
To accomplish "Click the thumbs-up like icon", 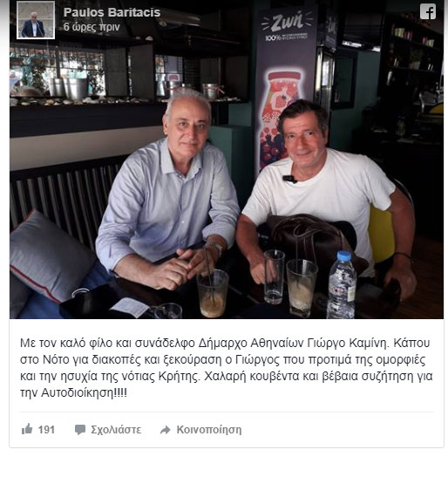I will 27,429.
